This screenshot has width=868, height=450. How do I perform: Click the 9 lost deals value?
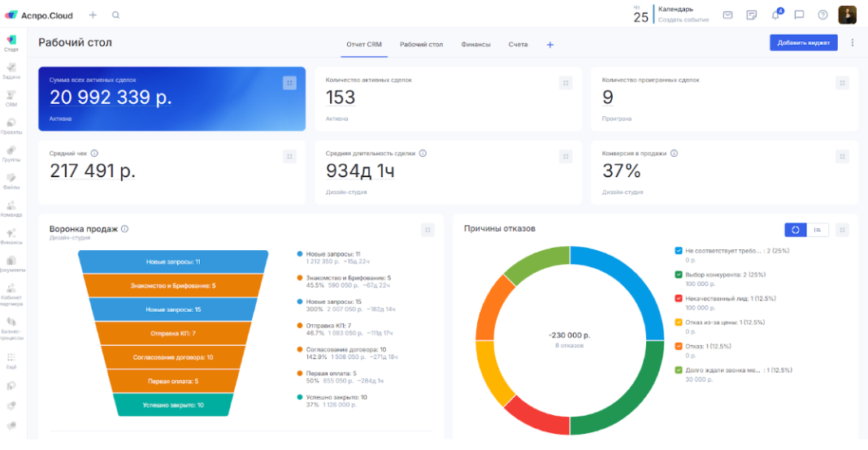608,97
